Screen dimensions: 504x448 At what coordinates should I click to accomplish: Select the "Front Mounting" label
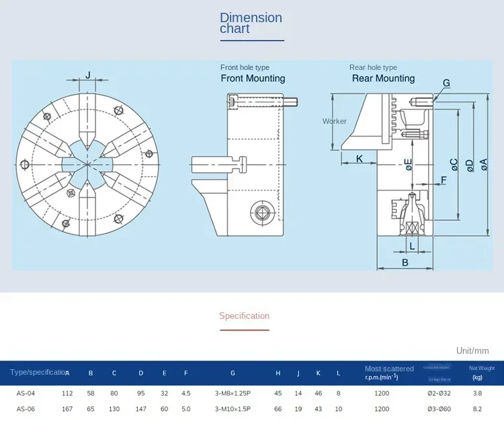[x=253, y=78]
